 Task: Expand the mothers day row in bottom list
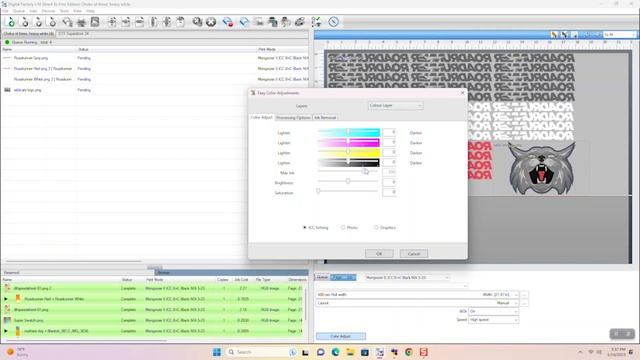pyautogui.click(x=6, y=331)
